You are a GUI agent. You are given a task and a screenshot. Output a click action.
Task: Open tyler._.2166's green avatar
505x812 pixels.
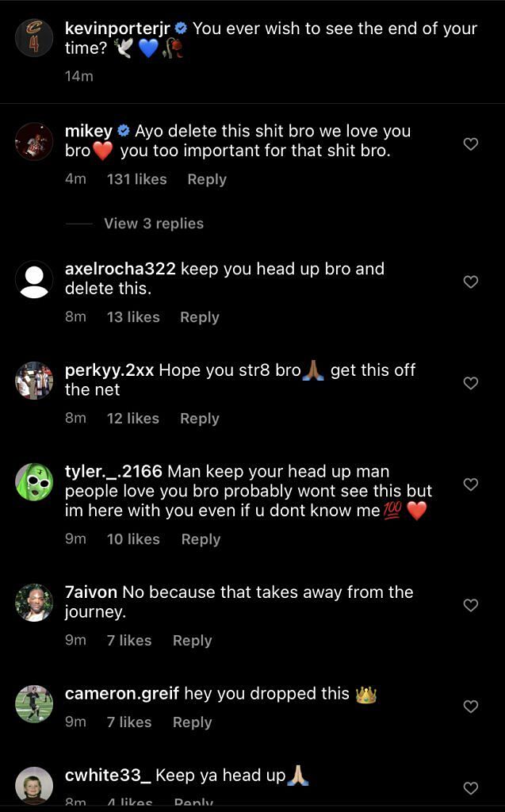click(34, 481)
